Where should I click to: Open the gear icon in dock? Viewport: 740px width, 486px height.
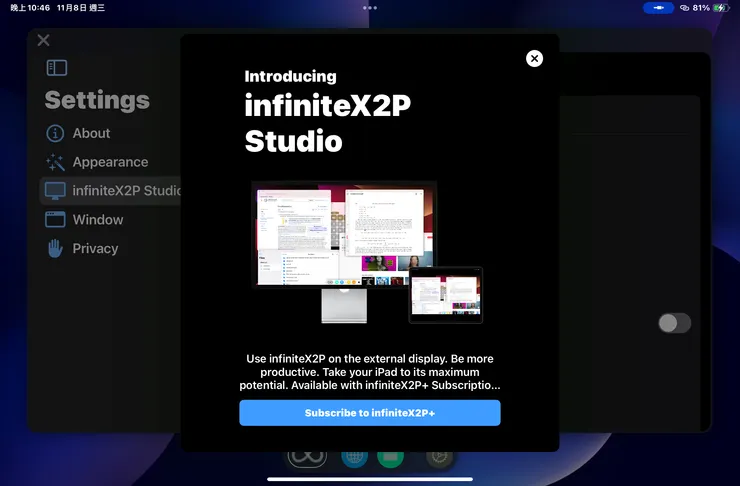pos(439,458)
